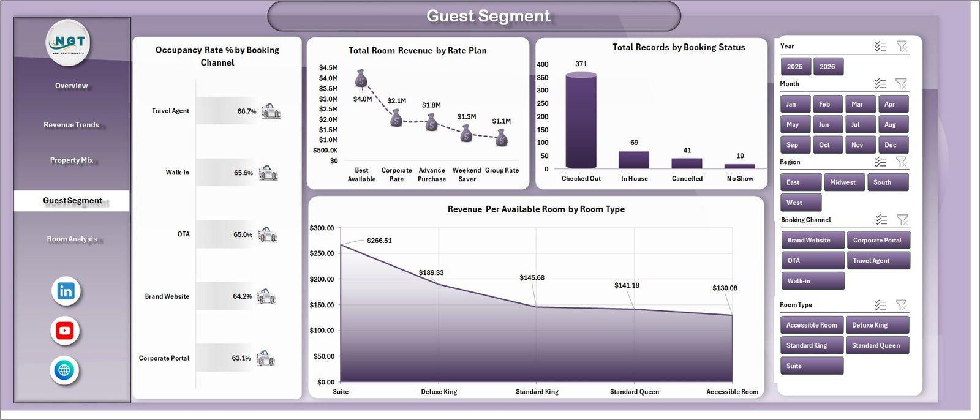Filter Room Type by Standard King
This screenshot has height=420, width=980.
pyautogui.click(x=812, y=345)
